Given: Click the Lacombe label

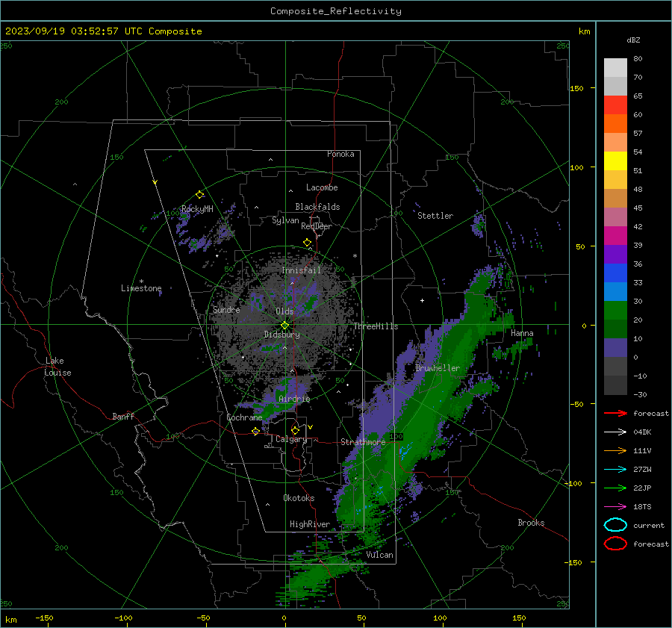Looking at the screenshot, I should click(322, 187).
